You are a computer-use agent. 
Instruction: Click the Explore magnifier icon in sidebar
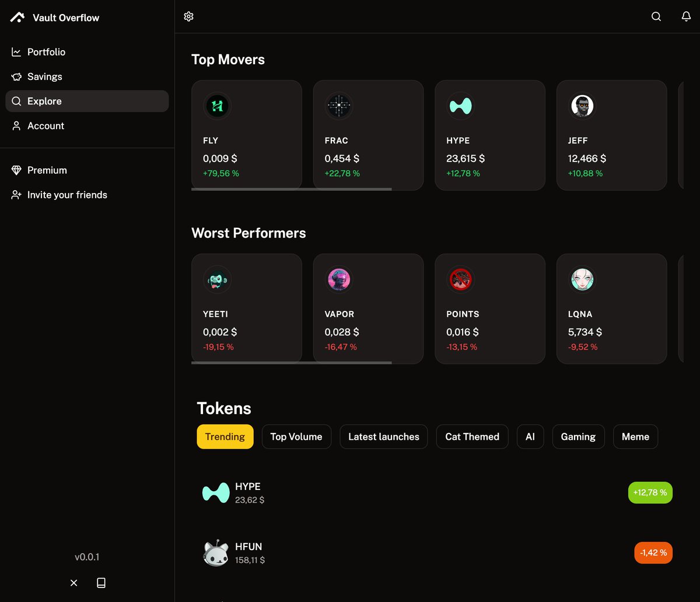point(16,101)
